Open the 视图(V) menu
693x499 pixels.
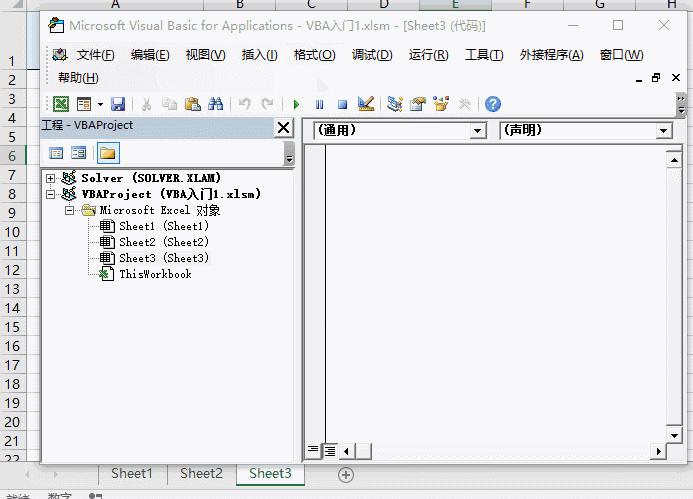click(206, 55)
